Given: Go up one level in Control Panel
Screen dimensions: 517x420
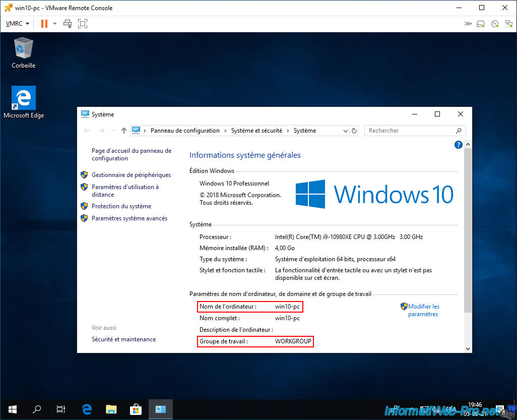Looking at the screenshot, I should [123, 131].
